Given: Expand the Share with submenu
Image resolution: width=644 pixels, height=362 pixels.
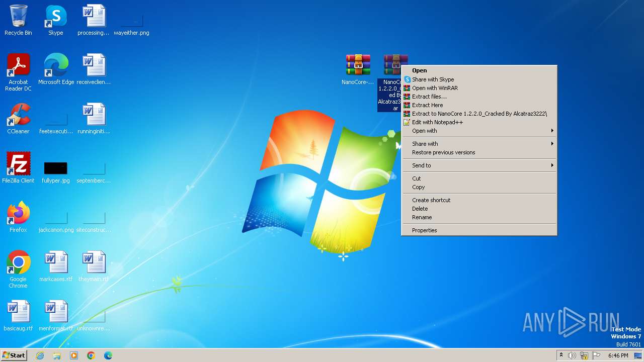Looking at the screenshot, I should (479, 144).
